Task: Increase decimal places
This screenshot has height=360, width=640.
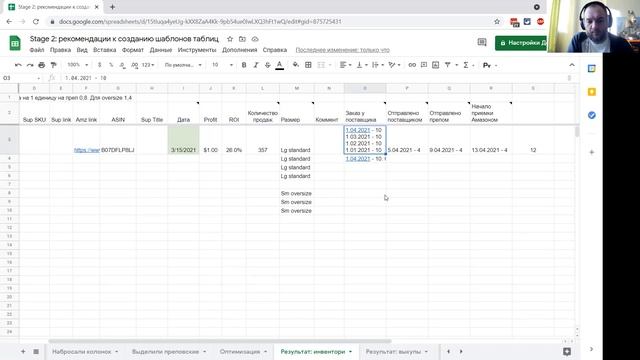Action: [135, 65]
